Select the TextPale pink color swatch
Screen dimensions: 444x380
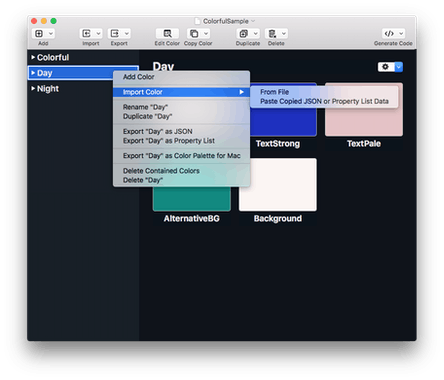pyautogui.click(x=364, y=122)
